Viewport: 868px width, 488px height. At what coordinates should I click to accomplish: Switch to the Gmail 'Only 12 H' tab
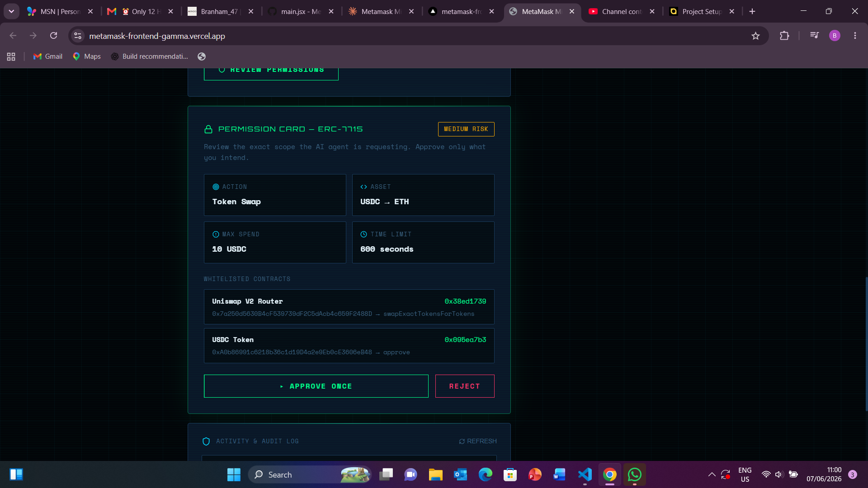(x=140, y=12)
